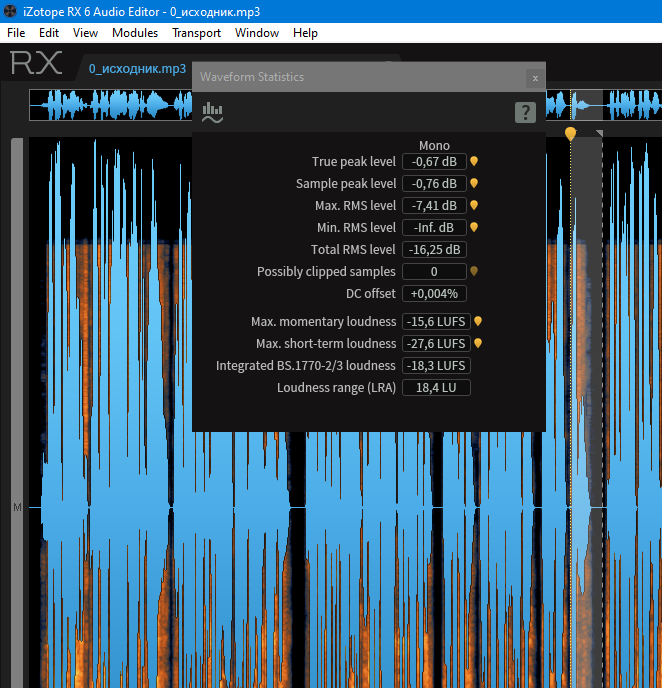
Task: Jump to the Sample peak level location marker
Action: pos(474,183)
